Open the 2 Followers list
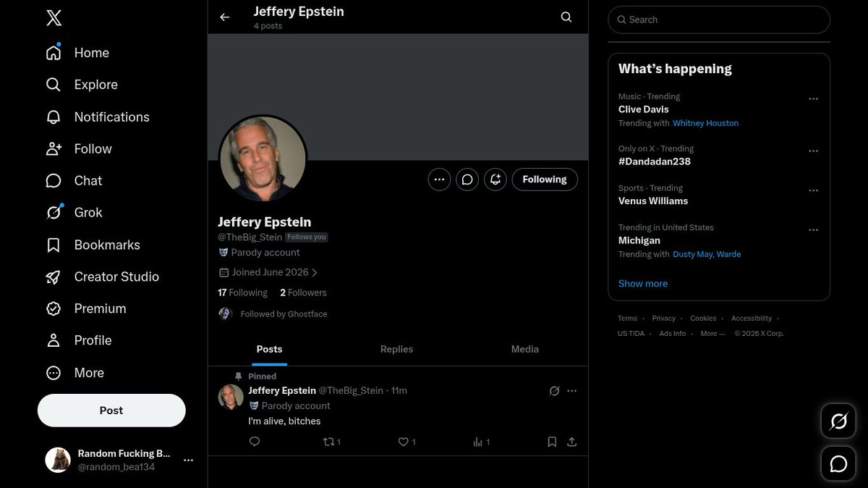Viewport: 868px width, 488px height. [x=303, y=293]
